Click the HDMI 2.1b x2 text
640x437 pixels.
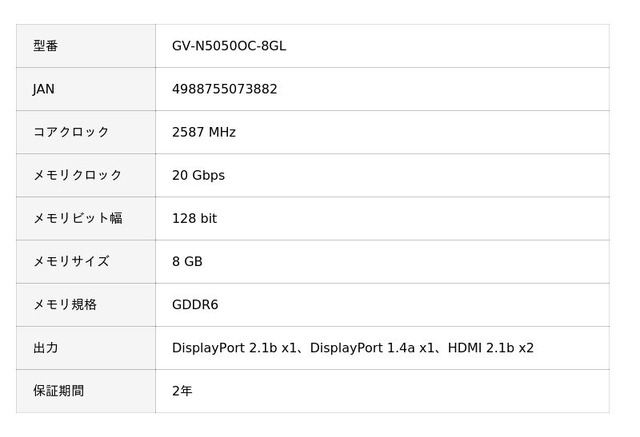click(x=491, y=348)
